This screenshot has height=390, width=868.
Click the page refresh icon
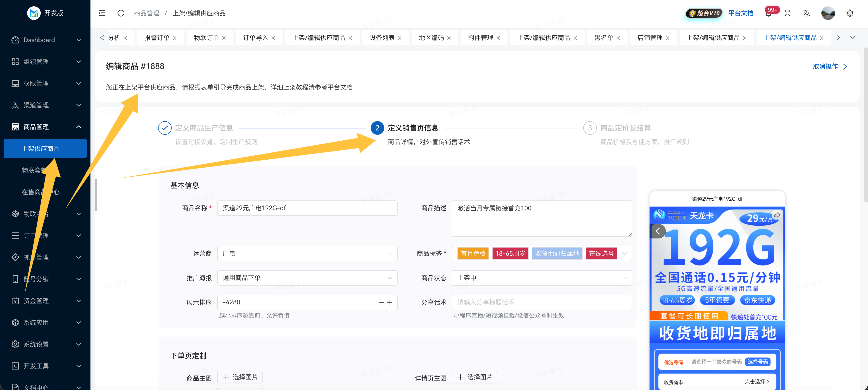click(121, 13)
